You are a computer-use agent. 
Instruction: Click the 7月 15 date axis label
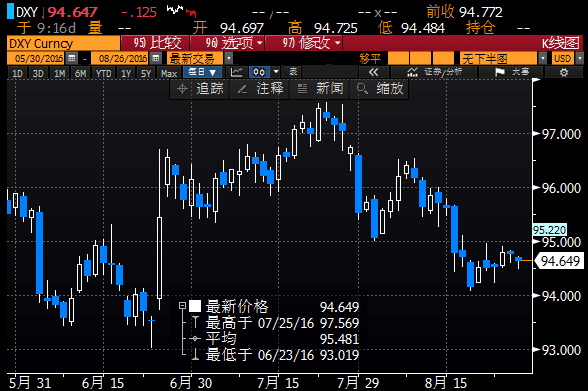pos(278,383)
